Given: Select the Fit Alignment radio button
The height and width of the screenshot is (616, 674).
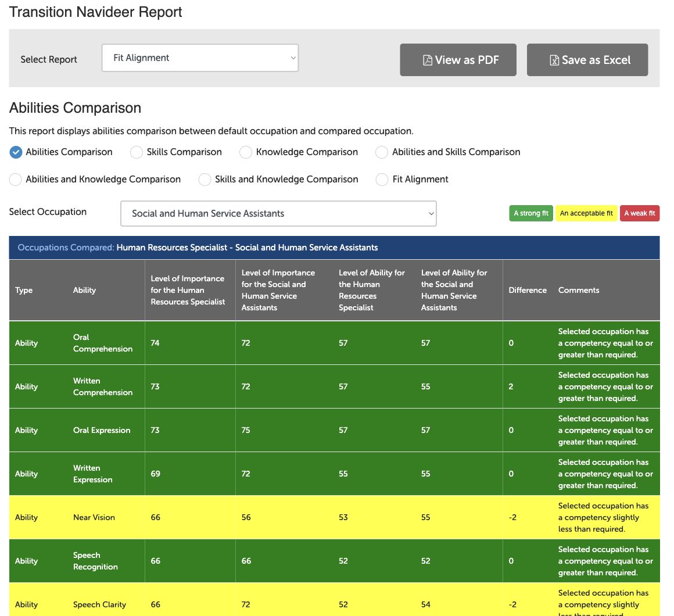Looking at the screenshot, I should (382, 179).
